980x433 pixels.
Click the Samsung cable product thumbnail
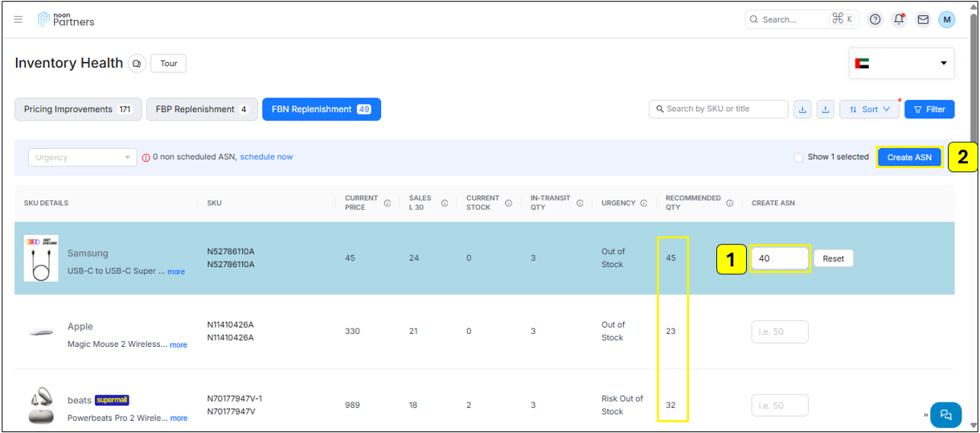coord(41,258)
